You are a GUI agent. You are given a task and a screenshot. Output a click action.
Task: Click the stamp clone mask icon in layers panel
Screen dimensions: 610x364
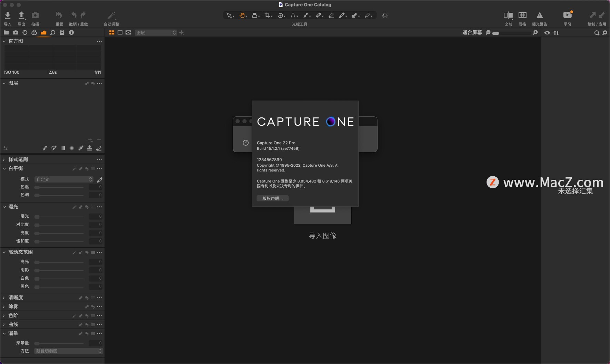pyautogui.click(x=90, y=148)
